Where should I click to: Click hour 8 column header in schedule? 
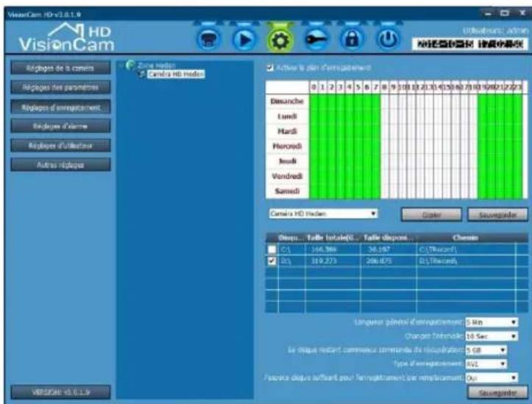pos(384,87)
